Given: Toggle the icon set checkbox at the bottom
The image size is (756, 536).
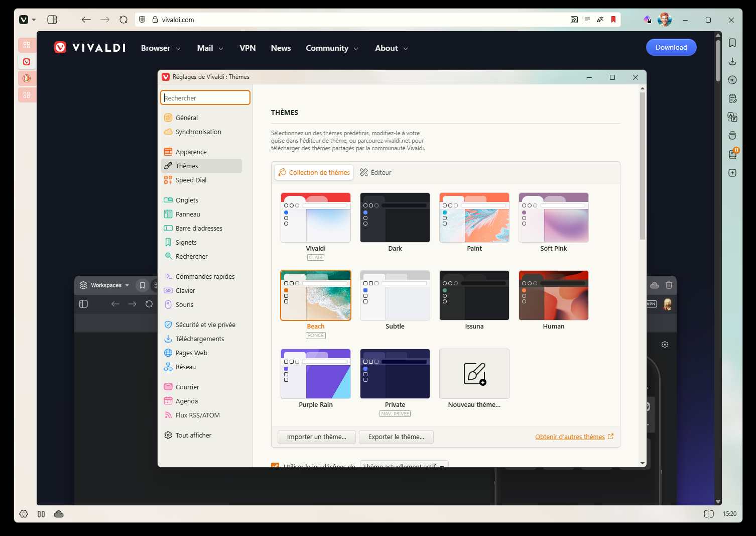Looking at the screenshot, I should coord(275,465).
